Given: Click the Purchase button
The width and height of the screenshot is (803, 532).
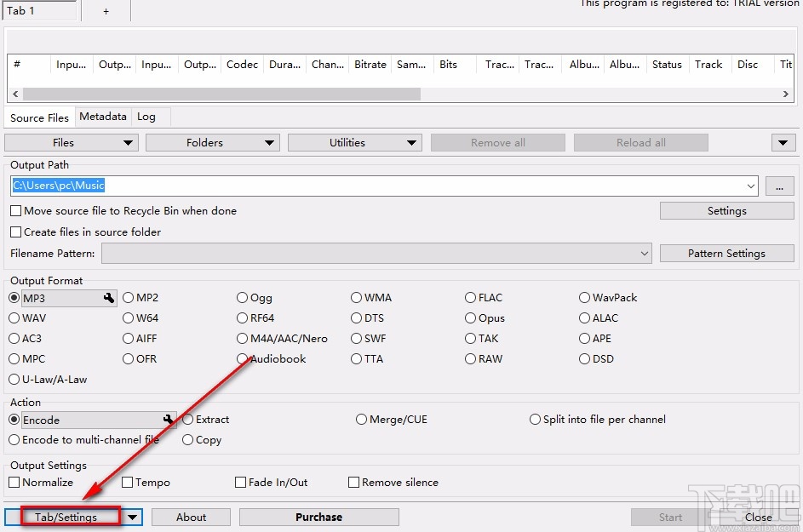Looking at the screenshot, I should coord(319,518).
